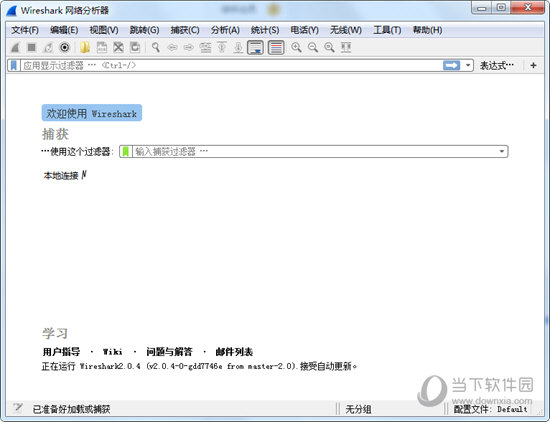This screenshot has height=422, width=550.
Task: Click the 无分组 status bar entry
Action: (358, 409)
